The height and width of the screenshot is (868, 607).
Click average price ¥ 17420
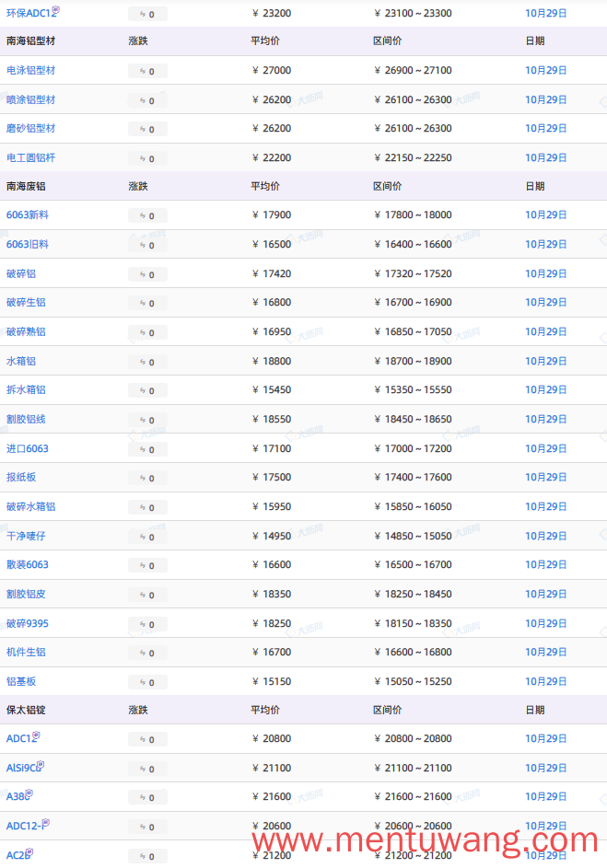pyautogui.click(x=272, y=273)
